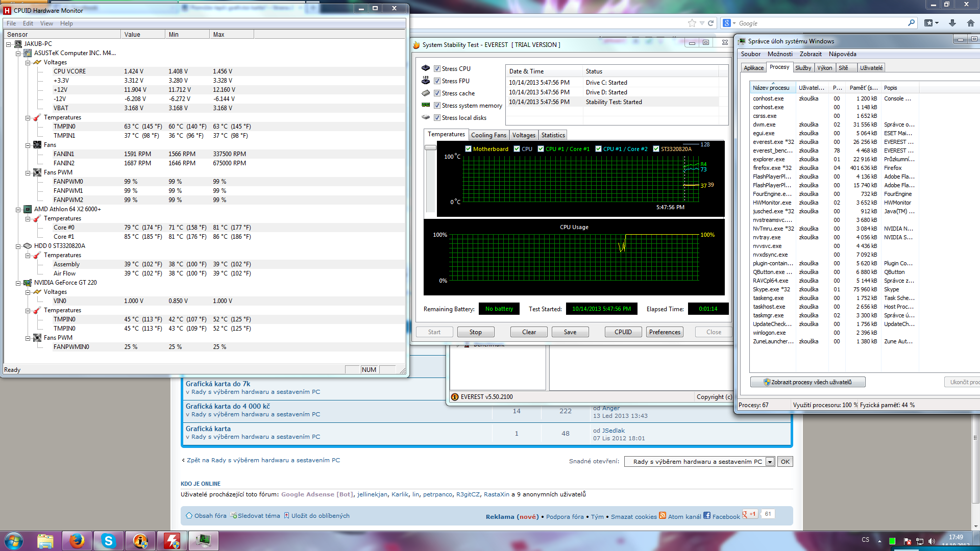980x551 pixels.
Task: Click the Atom kanál RSS feed icon
Action: [663, 516]
